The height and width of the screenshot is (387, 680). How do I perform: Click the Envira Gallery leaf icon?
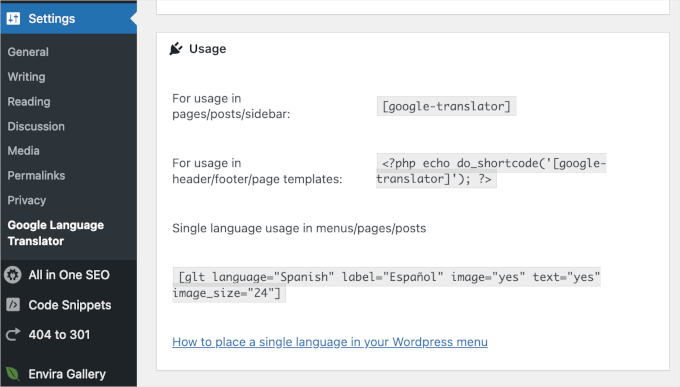pyautogui.click(x=13, y=374)
